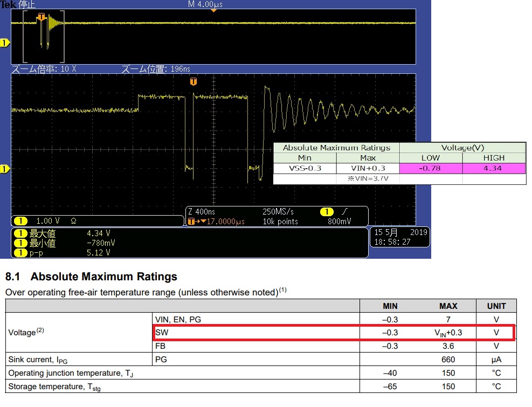The width and height of the screenshot is (532, 407).
Task: Click the magenta 4.34 HIGH cell
Action: [x=494, y=168]
